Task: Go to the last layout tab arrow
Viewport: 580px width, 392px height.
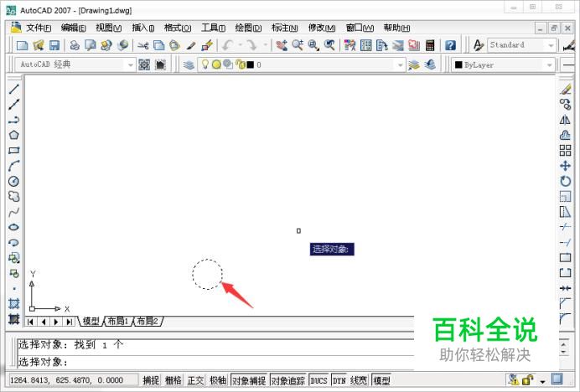Action: point(69,322)
